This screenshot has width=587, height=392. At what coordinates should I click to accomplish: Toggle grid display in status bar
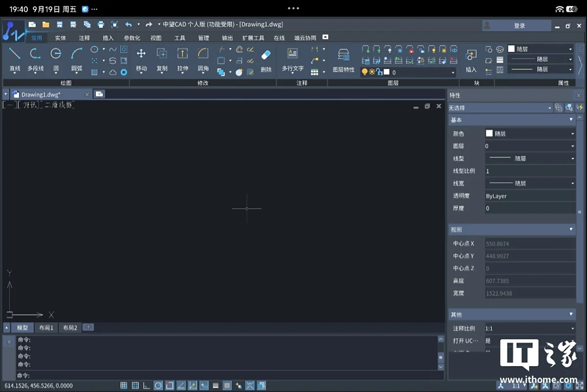pyautogui.click(x=135, y=386)
